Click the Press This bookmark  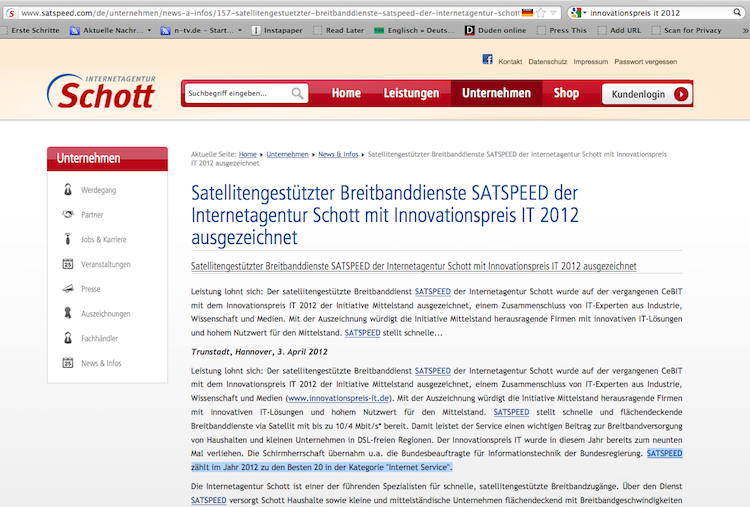562,30
